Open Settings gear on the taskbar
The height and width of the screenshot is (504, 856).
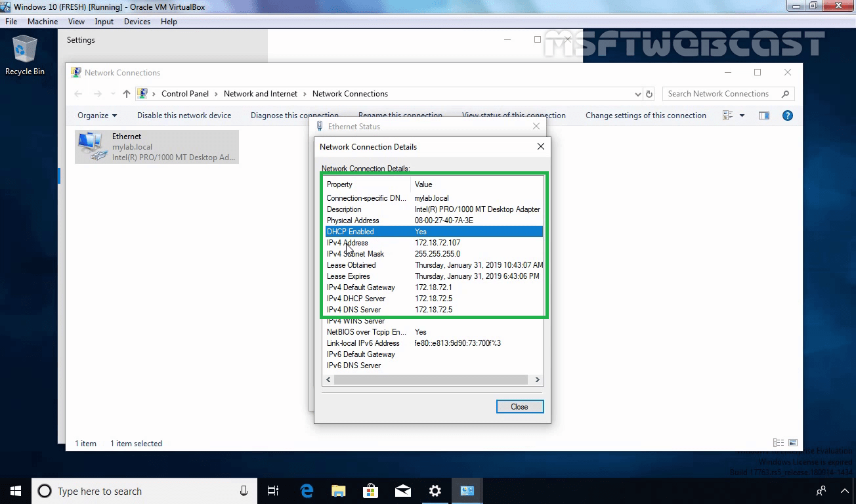tap(435, 491)
